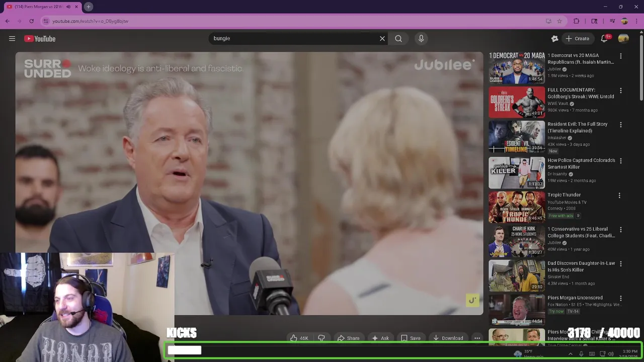Image resolution: width=644 pixels, height=362 pixels.
Task: Open 'How Police Captured Colorado's Smartest Killer' title
Action: coord(581,163)
